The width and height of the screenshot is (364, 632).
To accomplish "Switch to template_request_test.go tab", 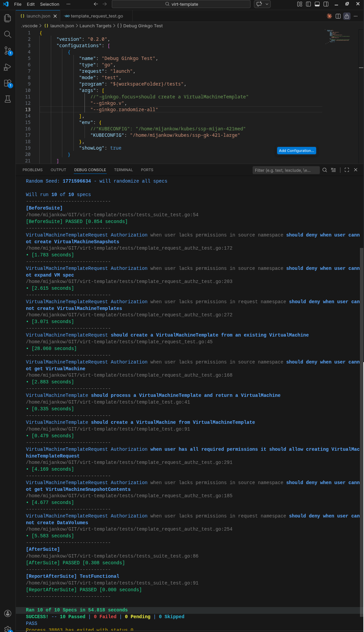I will [x=97, y=16].
